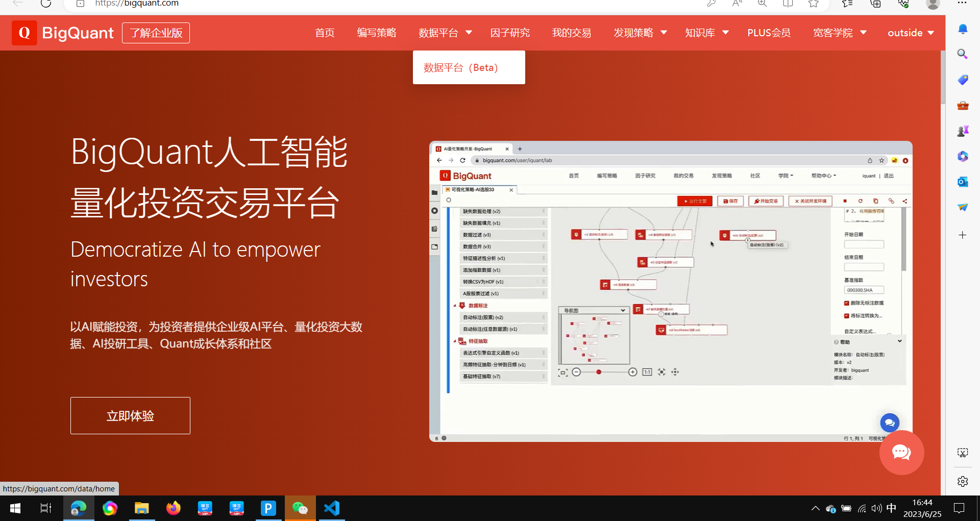Screen dimensions: 980x521
Task: Open Visual Studio Code from the taskbar
Action: 332,508
